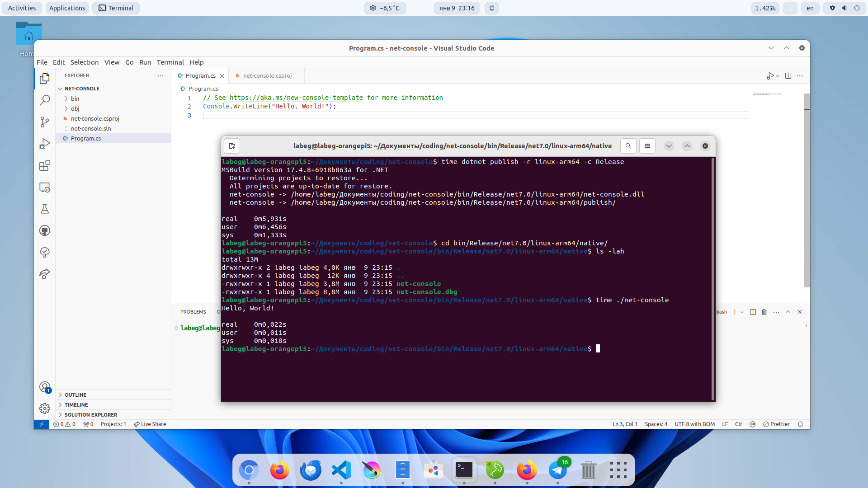Open the Remote Explorer sidebar icon
Viewport: 868px width, 488px height.
[45, 187]
